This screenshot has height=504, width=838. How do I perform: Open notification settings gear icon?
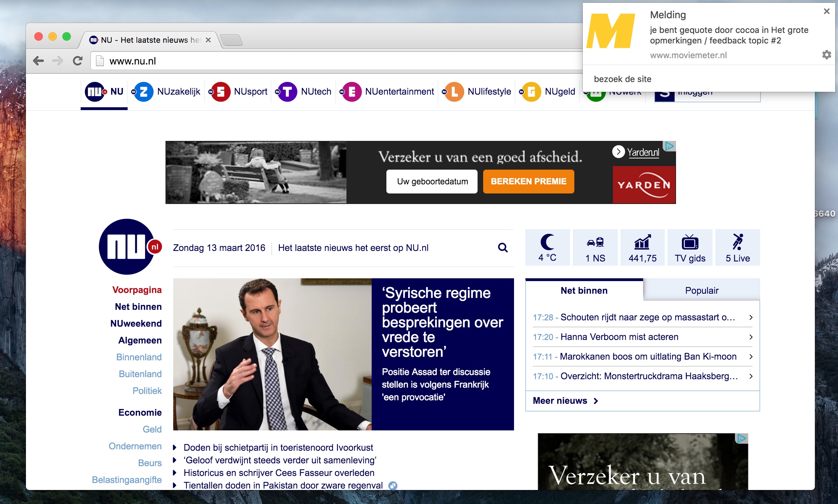826,55
